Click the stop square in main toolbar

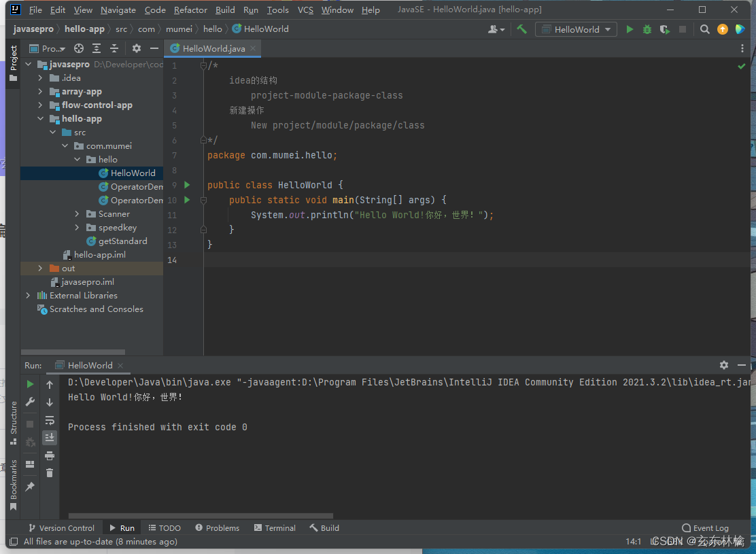click(683, 29)
